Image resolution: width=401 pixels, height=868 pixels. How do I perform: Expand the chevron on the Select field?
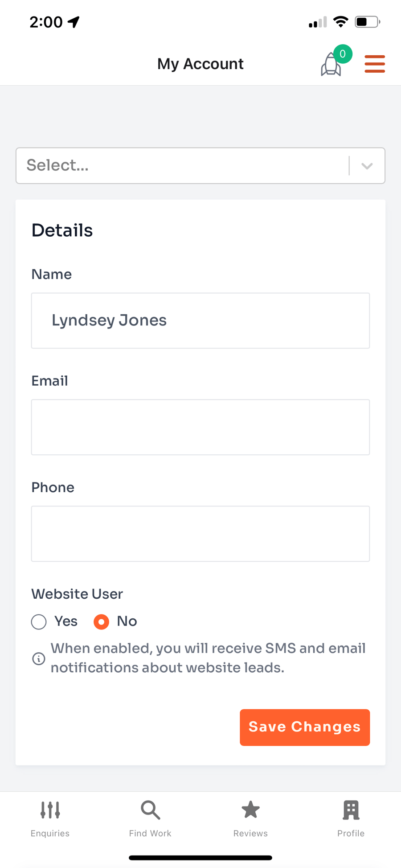coord(367,165)
